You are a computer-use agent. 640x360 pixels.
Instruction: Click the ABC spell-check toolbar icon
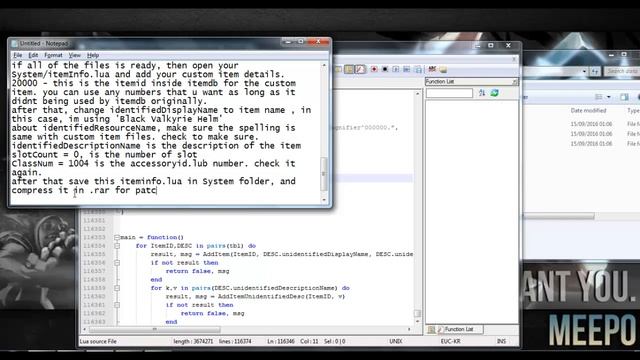[432, 69]
